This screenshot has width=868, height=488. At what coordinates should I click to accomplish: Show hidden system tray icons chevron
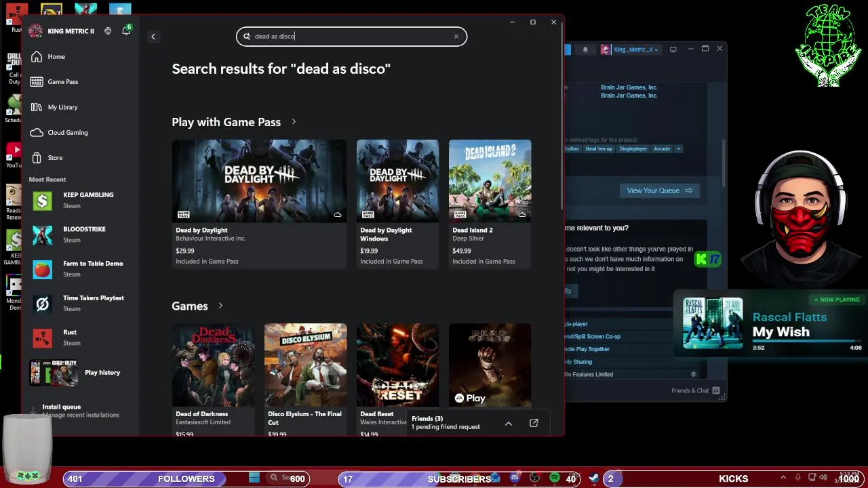click(783, 478)
